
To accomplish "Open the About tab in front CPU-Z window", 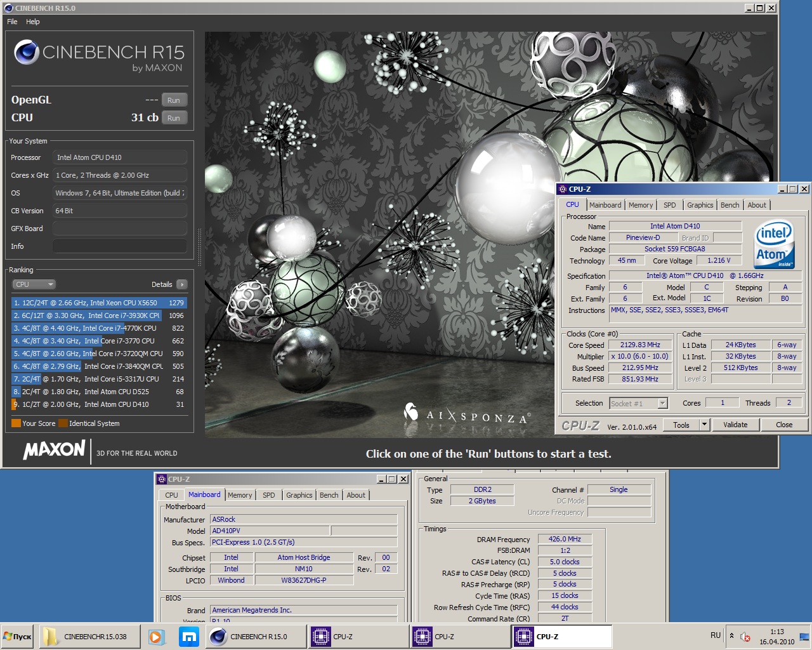I will pyautogui.click(x=756, y=205).
